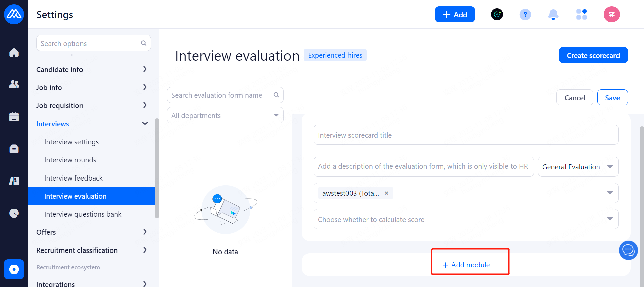Open the All departments dropdown
The height and width of the screenshot is (287, 644).
tap(225, 115)
